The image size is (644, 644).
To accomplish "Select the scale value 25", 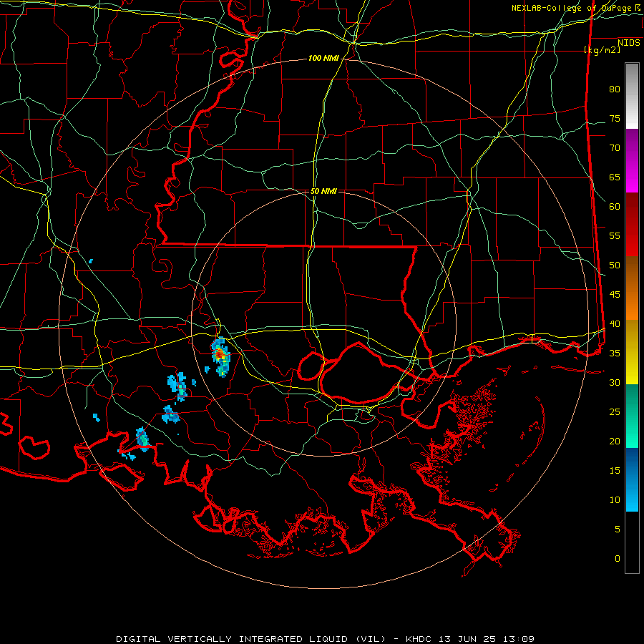I will coord(615,412).
